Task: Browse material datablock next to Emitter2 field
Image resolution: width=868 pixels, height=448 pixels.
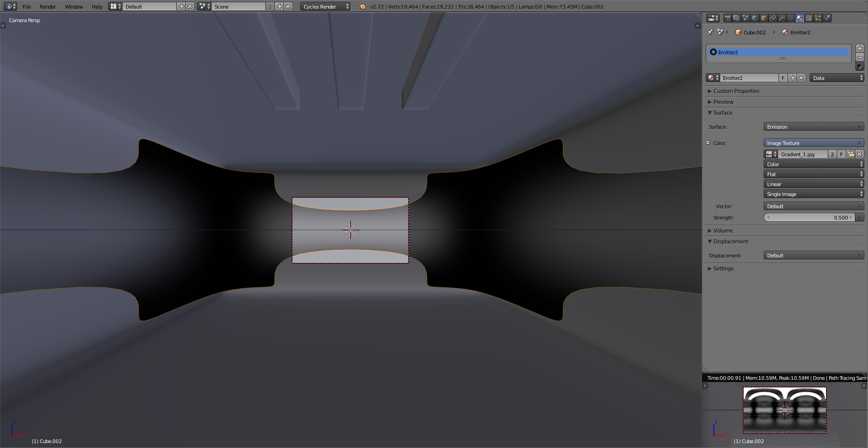Action: [713, 78]
